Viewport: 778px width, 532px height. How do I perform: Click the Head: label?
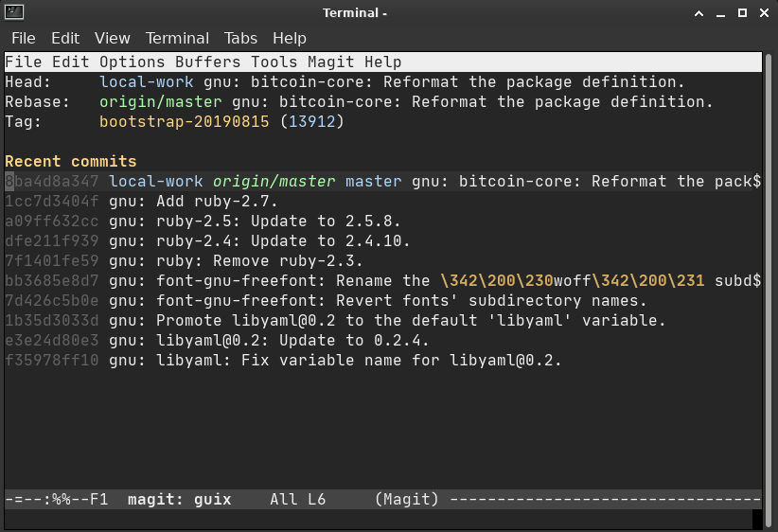[28, 82]
